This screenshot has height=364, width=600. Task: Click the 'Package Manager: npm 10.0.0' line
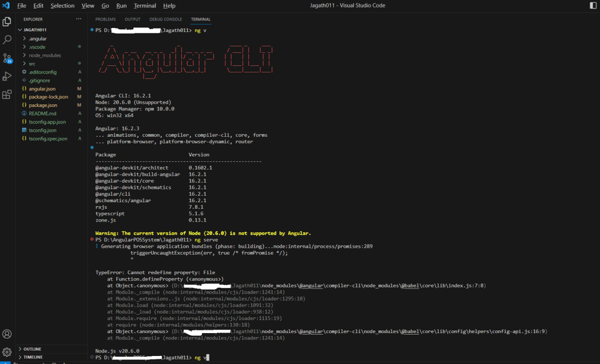coord(135,108)
